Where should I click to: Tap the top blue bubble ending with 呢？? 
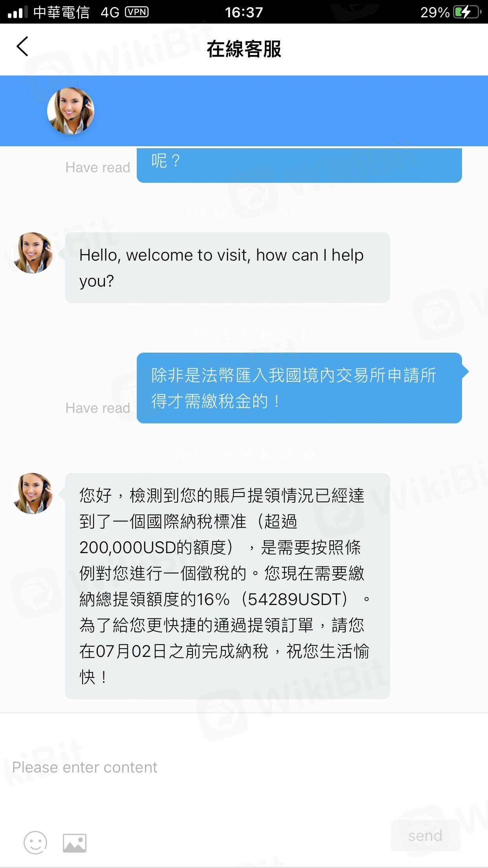coord(299,165)
